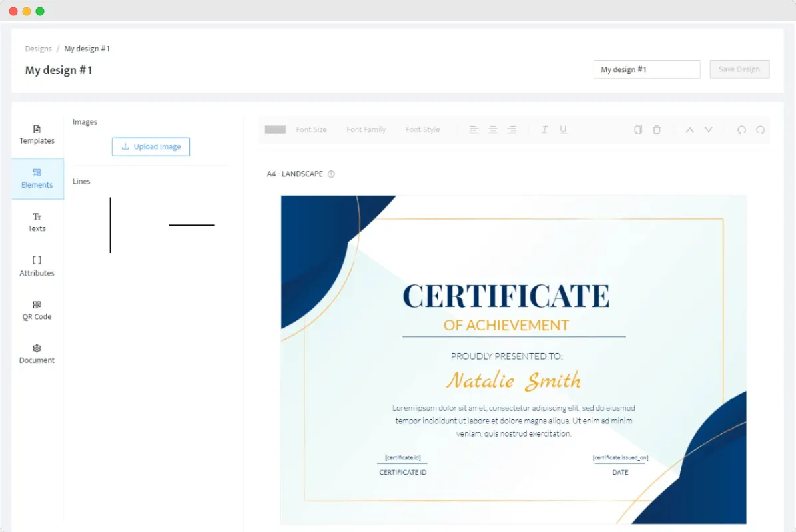Open the Texts panel
The width and height of the screenshot is (796, 532).
(x=37, y=222)
